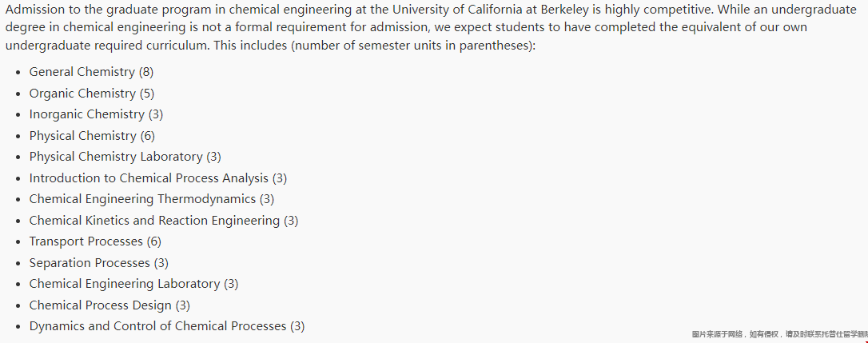Click Chemical Engineering Laboratory (3) item

[x=134, y=284]
